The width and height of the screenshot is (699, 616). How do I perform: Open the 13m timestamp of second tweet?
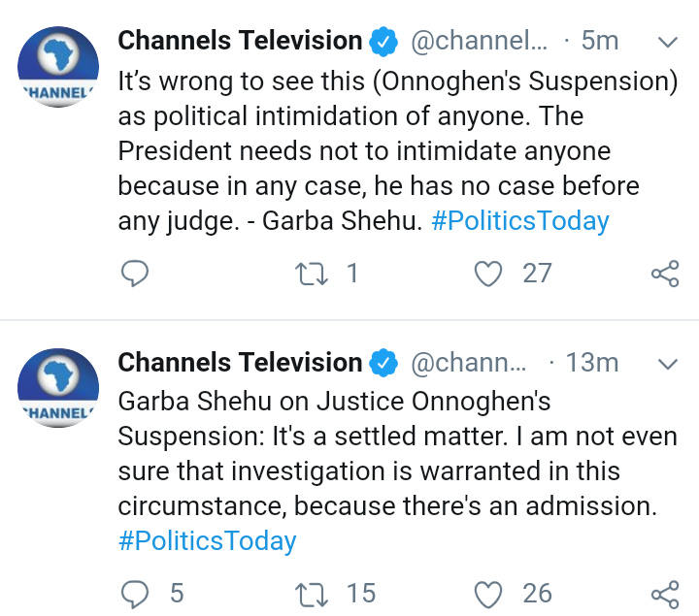tap(592, 364)
